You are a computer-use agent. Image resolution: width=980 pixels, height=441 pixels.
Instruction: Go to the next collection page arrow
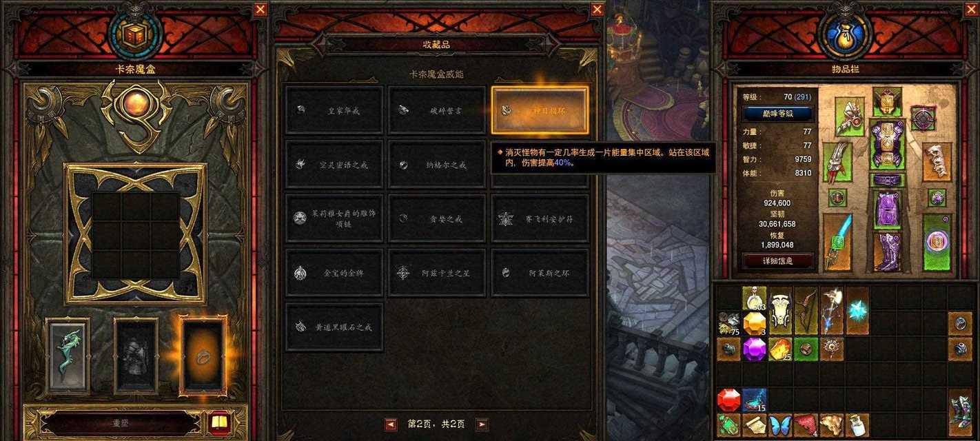[x=482, y=424]
